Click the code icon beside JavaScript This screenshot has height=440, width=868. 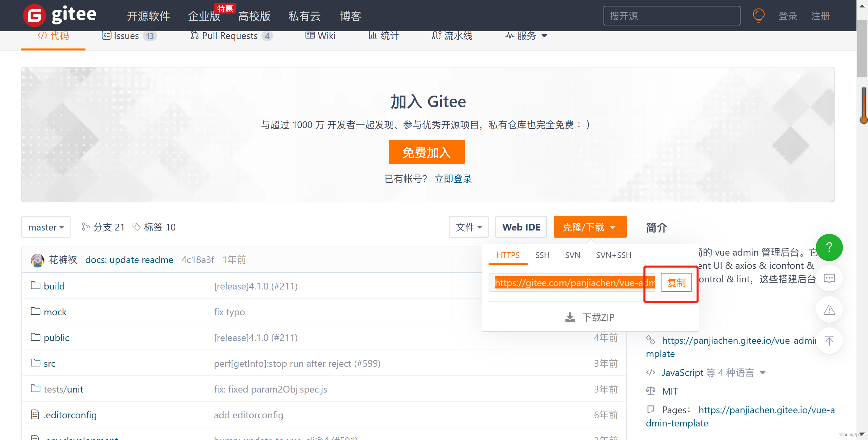point(650,372)
